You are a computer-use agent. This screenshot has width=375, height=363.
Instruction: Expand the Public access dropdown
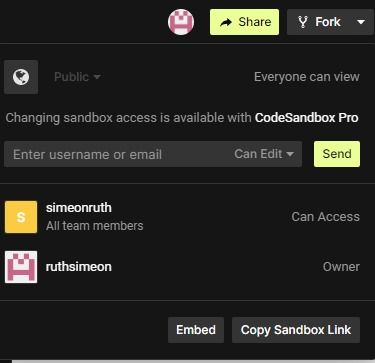click(x=77, y=77)
